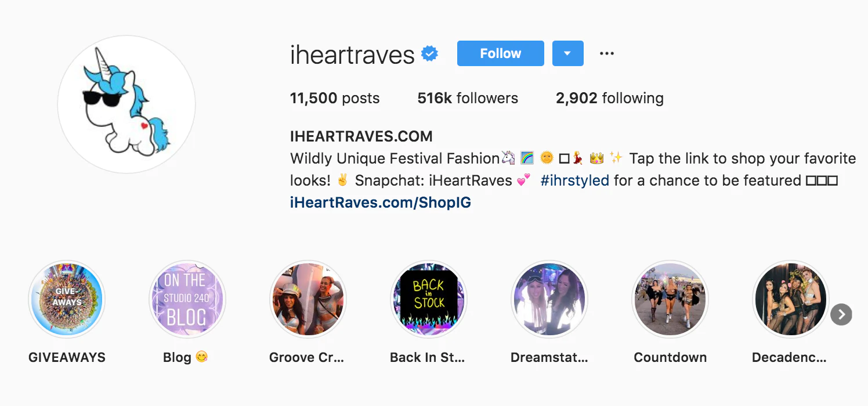Open the Decadence story highlight
This screenshot has width=868, height=406.
(790, 299)
